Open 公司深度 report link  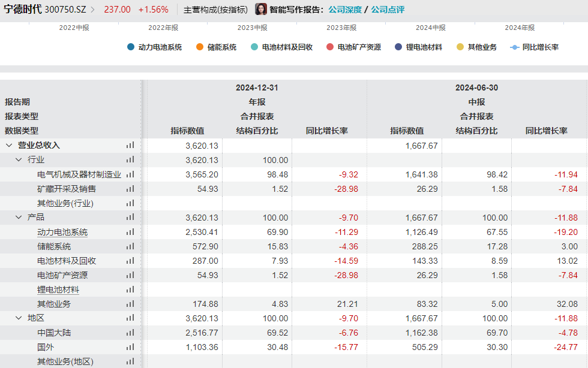pos(345,10)
